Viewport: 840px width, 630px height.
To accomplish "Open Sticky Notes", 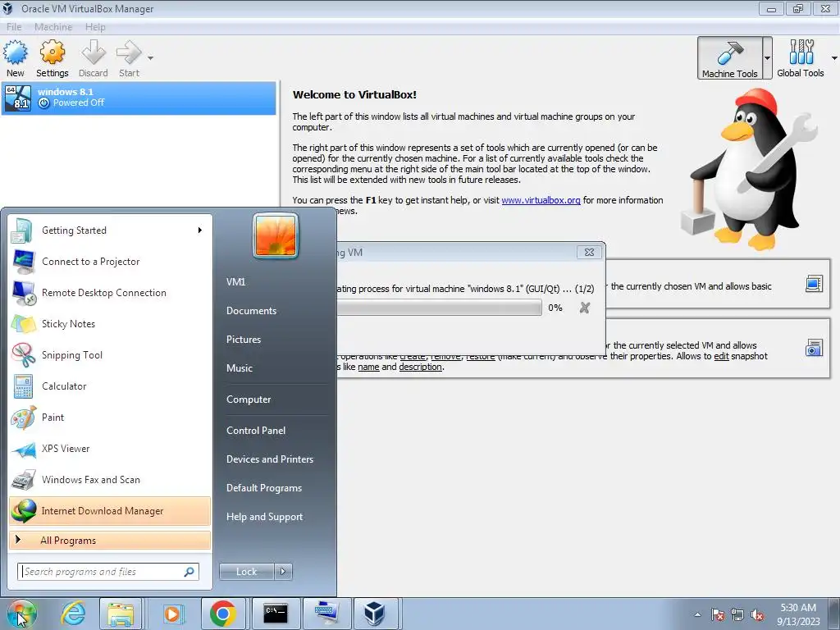I will 110,323.
